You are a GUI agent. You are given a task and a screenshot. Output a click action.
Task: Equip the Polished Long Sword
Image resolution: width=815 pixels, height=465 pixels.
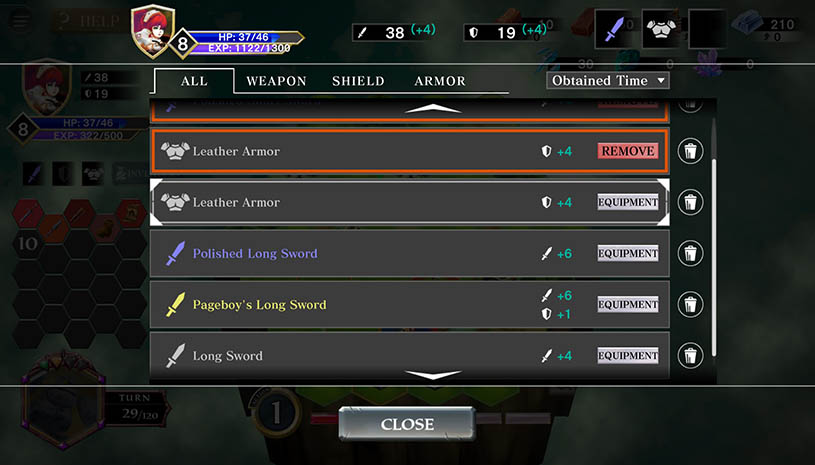pos(628,253)
